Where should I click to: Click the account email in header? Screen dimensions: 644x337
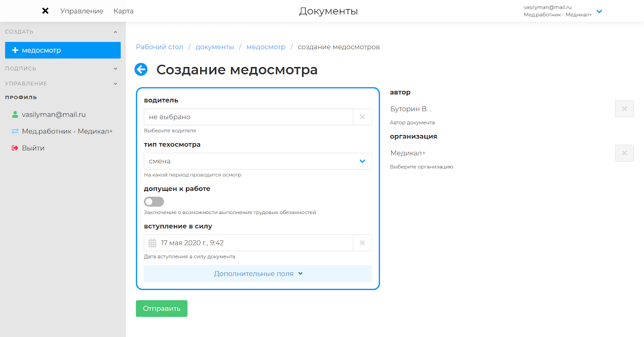point(547,7)
